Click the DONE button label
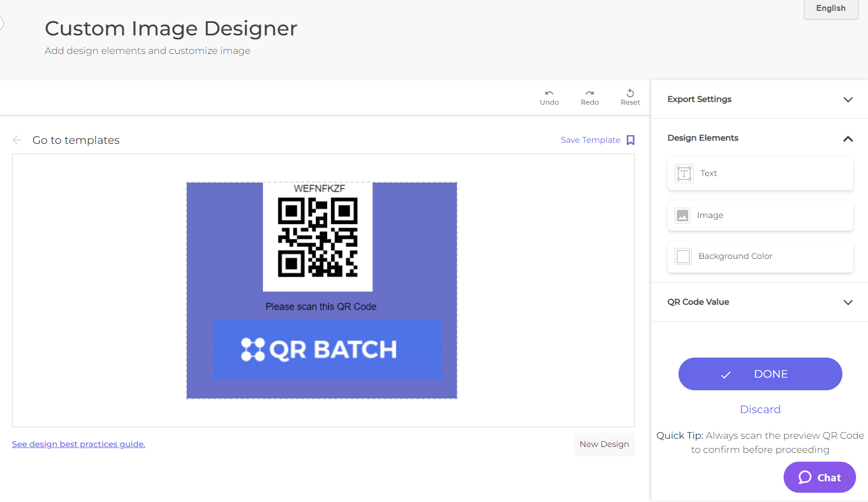868x502 pixels. pos(771,374)
